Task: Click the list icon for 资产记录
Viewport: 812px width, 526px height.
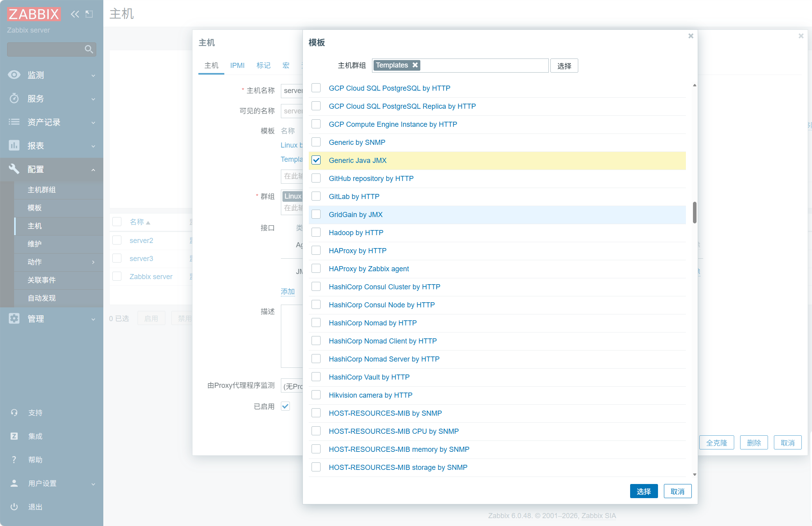Action: 14,122
